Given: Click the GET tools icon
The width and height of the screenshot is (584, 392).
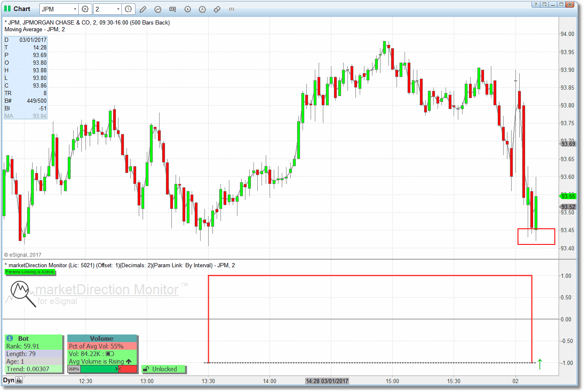Looking at the screenshot, I should 173,9.
